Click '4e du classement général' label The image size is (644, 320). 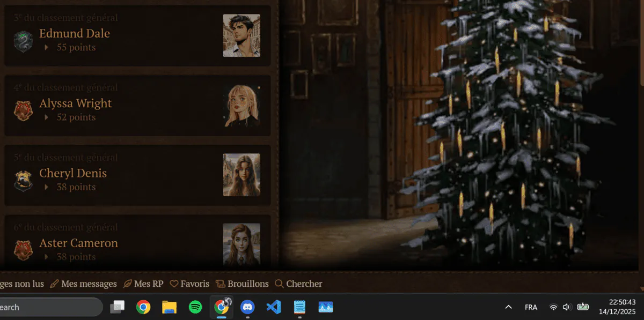(66, 87)
